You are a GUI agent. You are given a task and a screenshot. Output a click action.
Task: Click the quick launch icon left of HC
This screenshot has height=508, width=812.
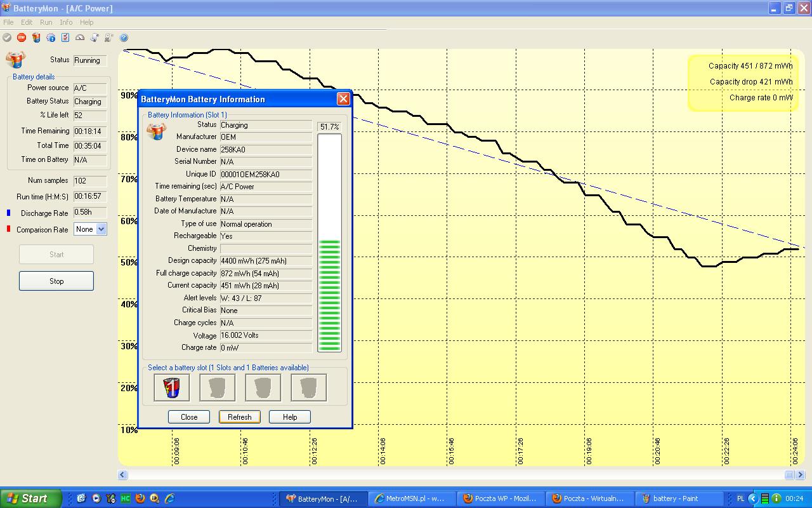[111, 498]
